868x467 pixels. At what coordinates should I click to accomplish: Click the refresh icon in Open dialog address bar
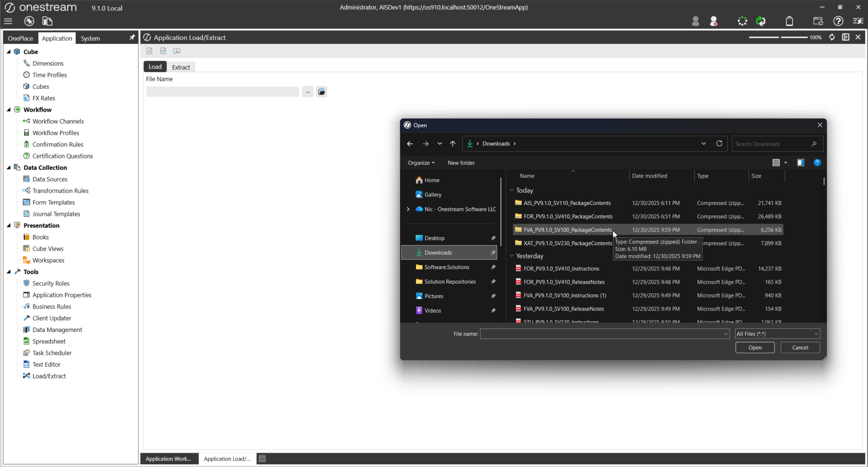pos(719,143)
